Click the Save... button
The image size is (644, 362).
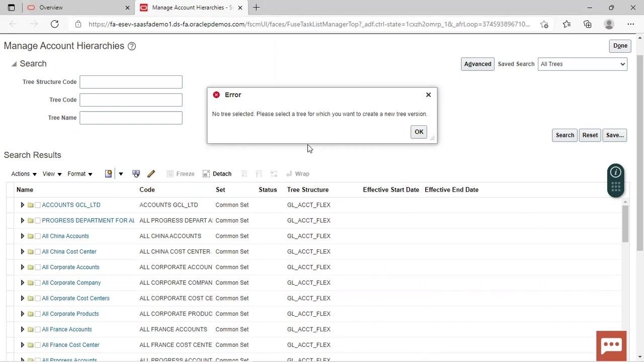[x=615, y=135]
